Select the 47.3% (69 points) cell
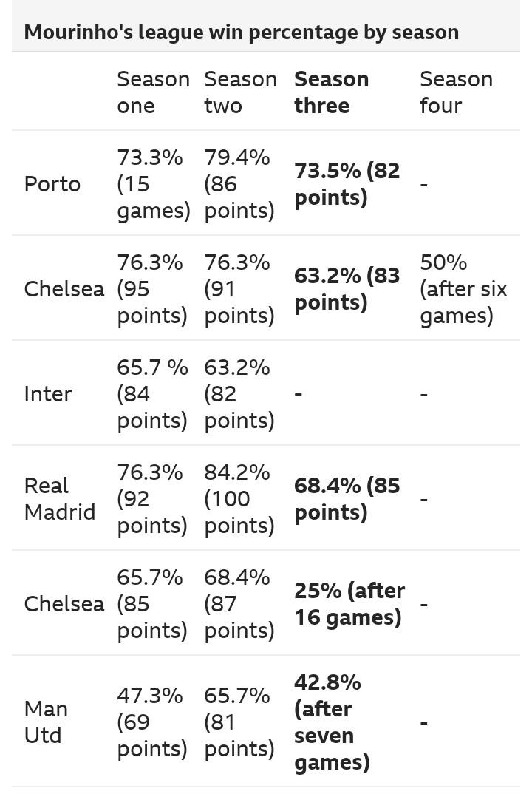The image size is (532, 794). pyautogui.click(x=151, y=722)
